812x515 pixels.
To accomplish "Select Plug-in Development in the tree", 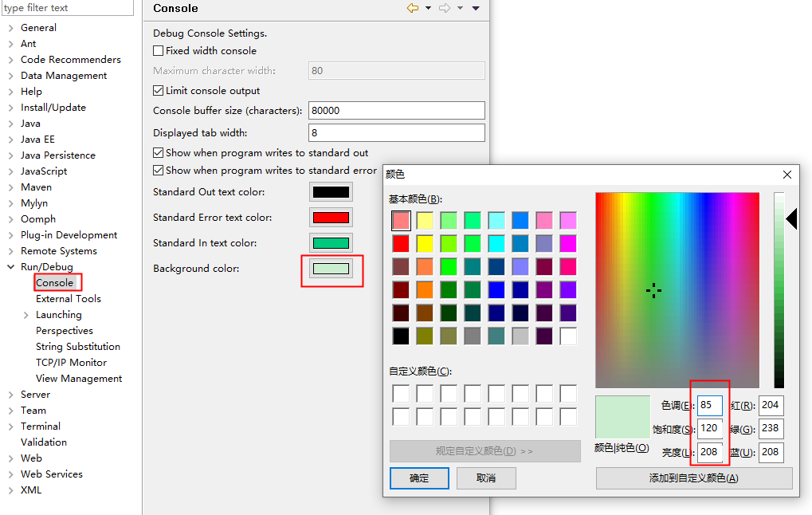I will click(x=69, y=235).
